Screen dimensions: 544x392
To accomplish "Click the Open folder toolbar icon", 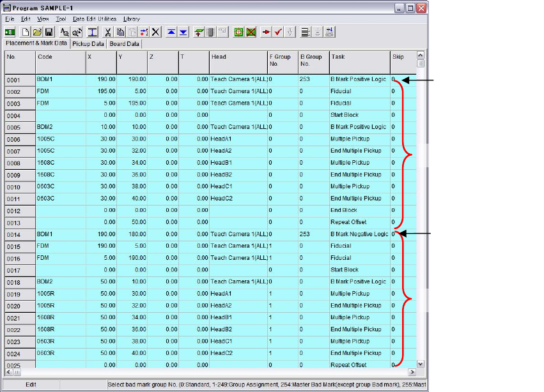I will [38, 31].
